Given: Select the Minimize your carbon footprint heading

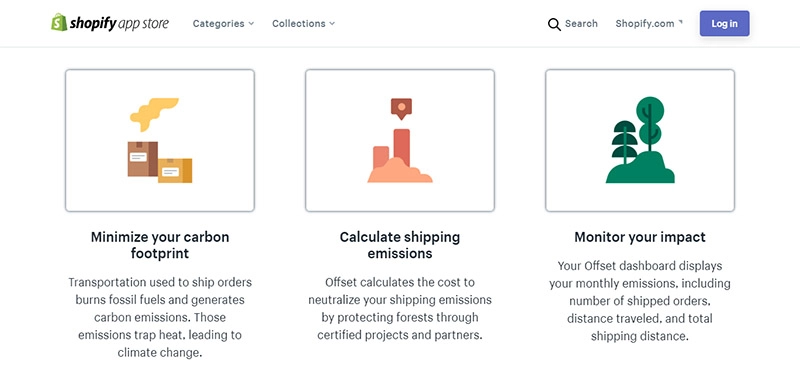Looking at the screenshot, I should tap(160, 245).
